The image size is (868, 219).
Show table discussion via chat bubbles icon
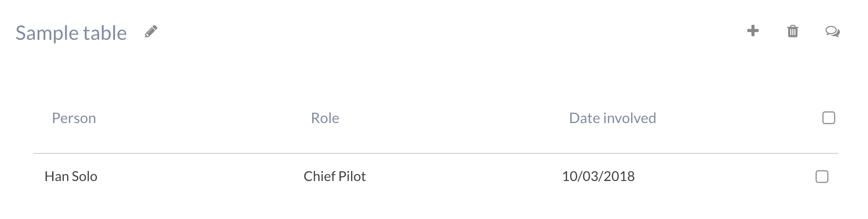[x=832, y=32]
